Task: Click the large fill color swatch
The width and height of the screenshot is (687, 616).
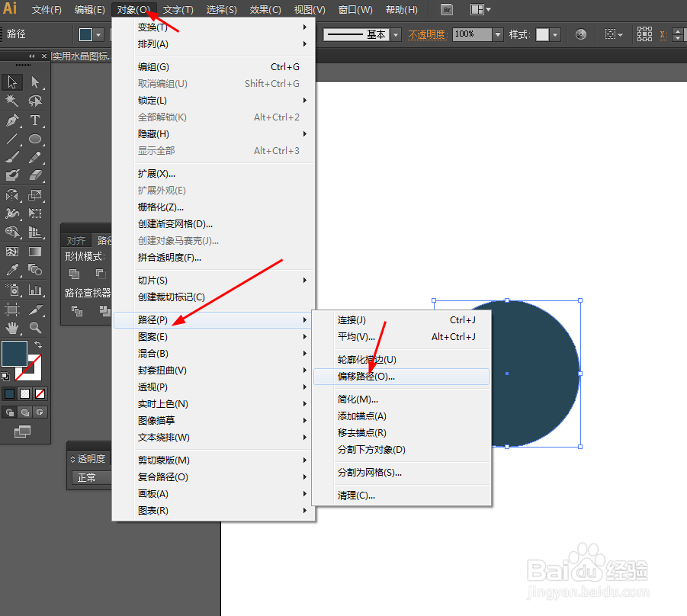Action: click(14, 353)
